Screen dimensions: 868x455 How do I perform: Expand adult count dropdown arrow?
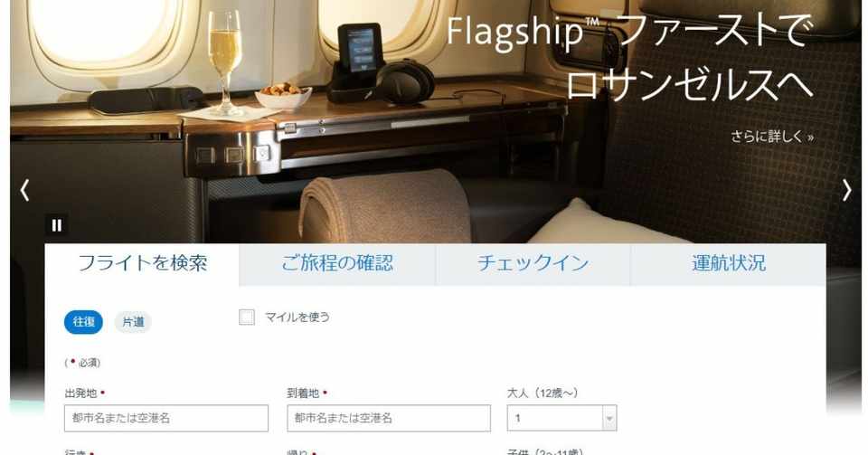click(x=609, y=419)
